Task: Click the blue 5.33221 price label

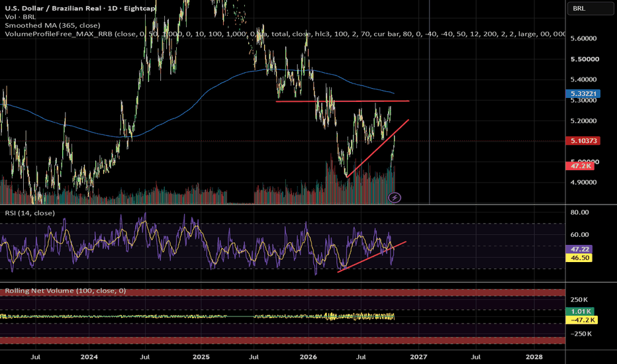Action: pyautogui.click(x=583, y=94)
